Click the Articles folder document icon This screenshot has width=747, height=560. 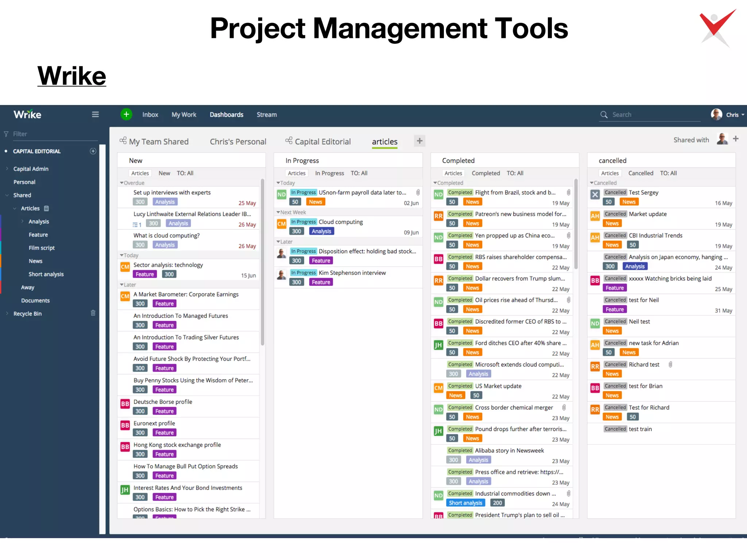(46, 208)
